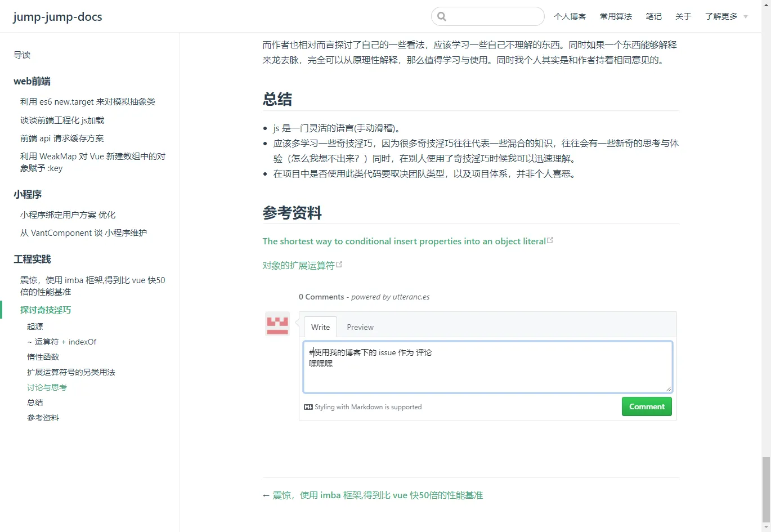Switch to the Preview tab
This screenshot has height=532, width=771.
tap(360, 327)
